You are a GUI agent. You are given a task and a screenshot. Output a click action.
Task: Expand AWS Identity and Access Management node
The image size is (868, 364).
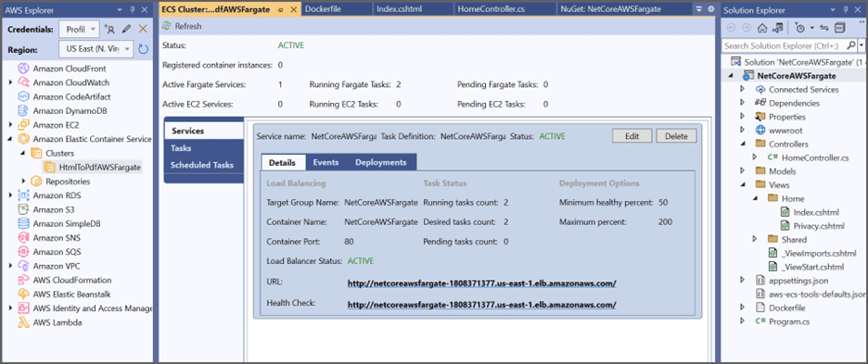(11, 308)
